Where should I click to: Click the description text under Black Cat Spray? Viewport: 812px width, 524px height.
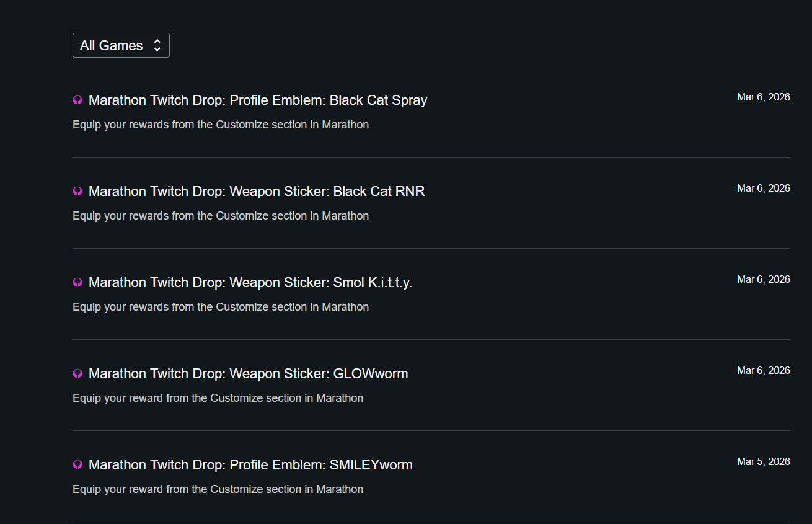coord(221,125)
